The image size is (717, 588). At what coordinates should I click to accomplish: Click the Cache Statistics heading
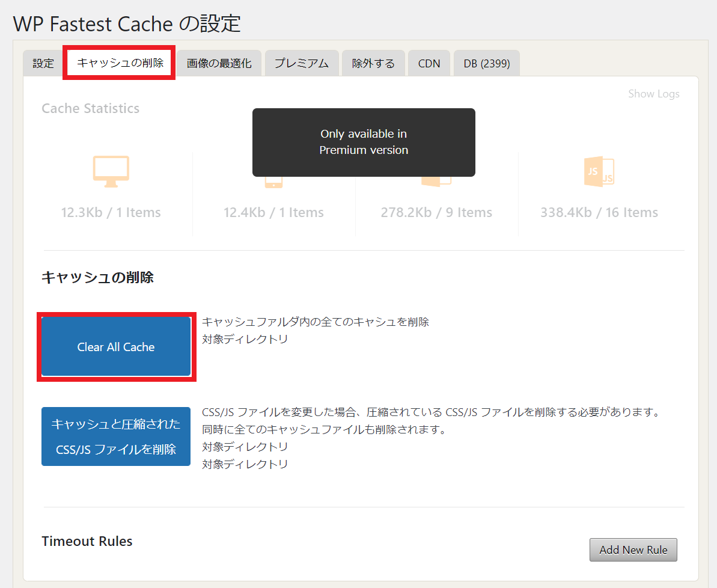[x=91, y=108]
